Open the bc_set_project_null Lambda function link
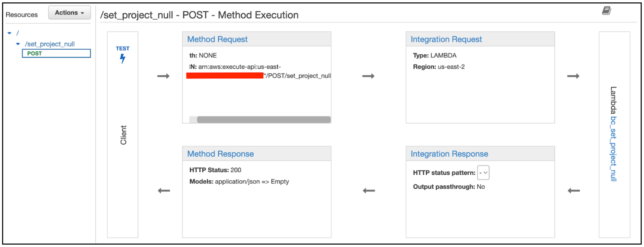The height and width of the screenshot is (247, 644). [613, 149]
